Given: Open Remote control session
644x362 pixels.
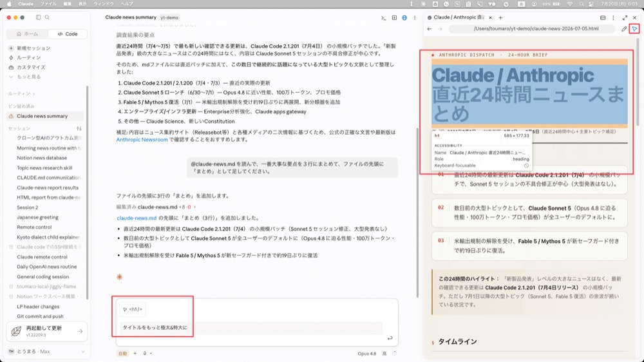Looking at the screenshot, I should (x=34, y=227).
